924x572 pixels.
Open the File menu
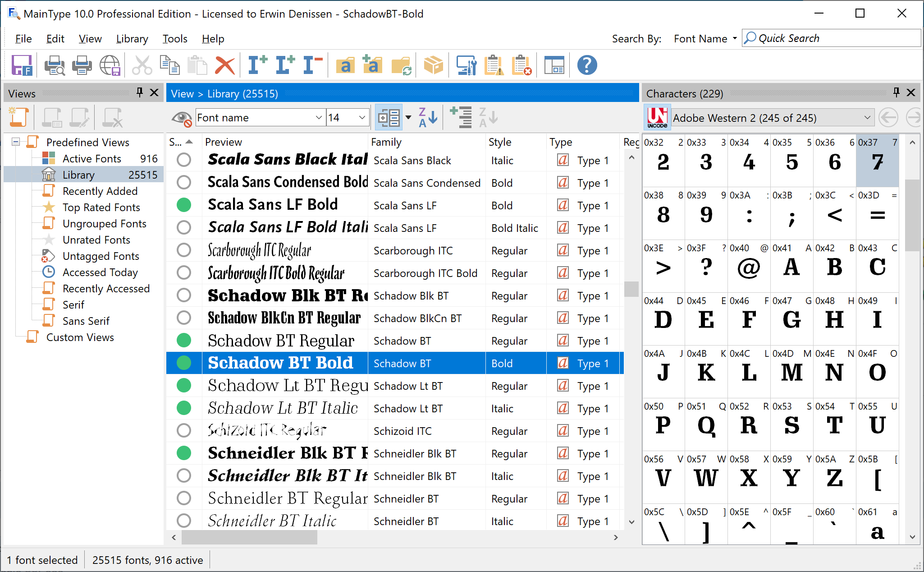[23, 39]
